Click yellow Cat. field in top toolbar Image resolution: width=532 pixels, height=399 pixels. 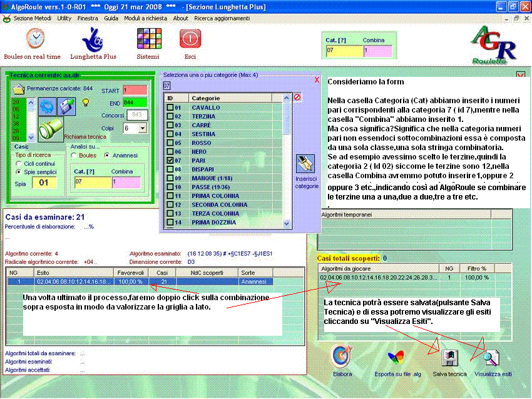coord(345,51)
